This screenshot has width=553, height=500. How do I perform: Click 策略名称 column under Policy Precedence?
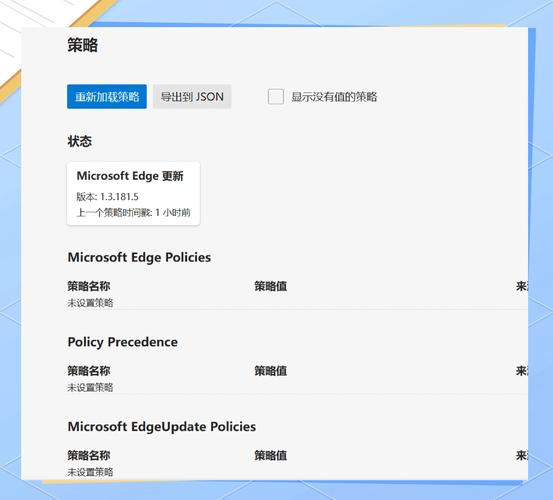[89, 371]
